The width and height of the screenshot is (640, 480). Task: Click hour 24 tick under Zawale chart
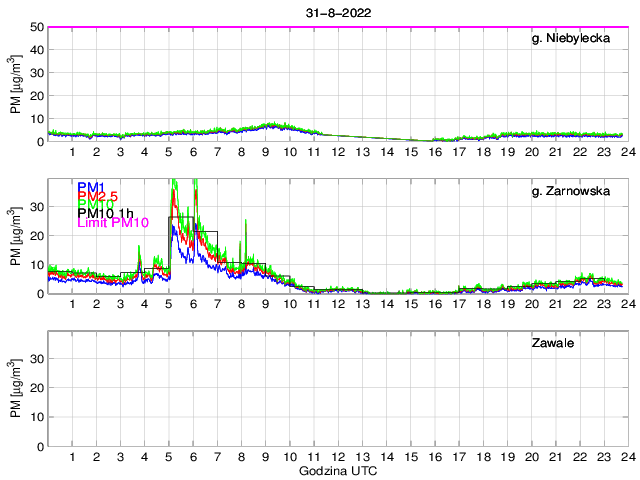pos(627,456)
